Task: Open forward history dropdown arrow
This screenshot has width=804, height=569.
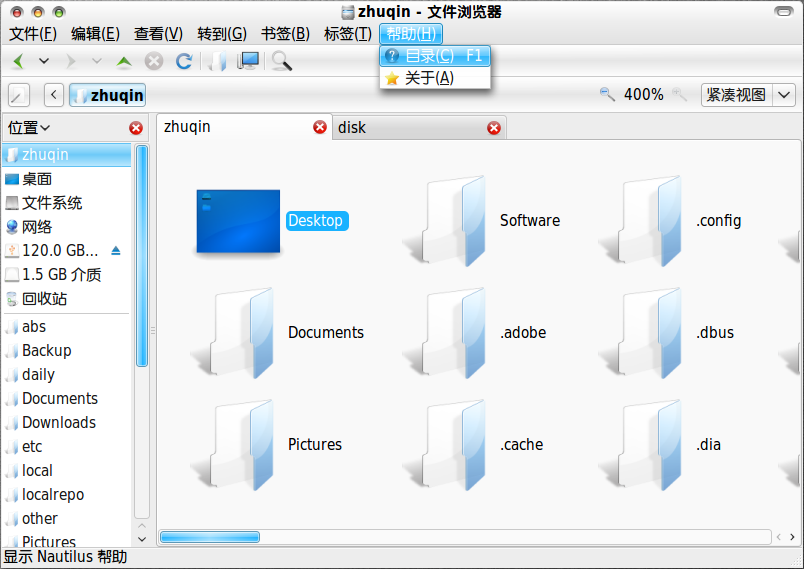Action: (96, 61)
